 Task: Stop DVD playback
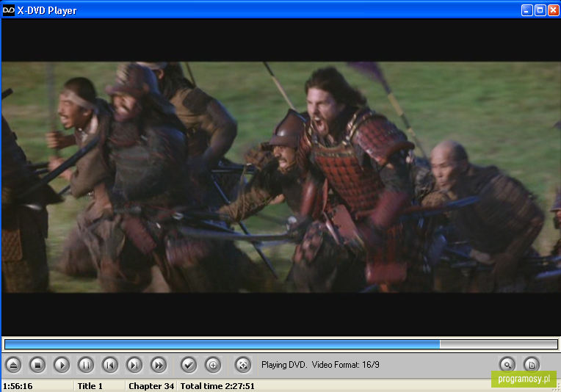coord(37,365)
